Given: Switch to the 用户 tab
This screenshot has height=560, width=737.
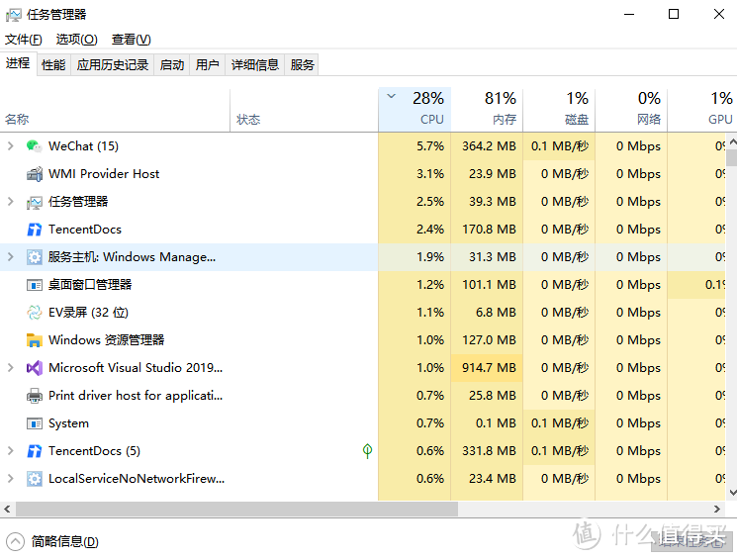Looking at the screenshot, I should coord(208,65).
